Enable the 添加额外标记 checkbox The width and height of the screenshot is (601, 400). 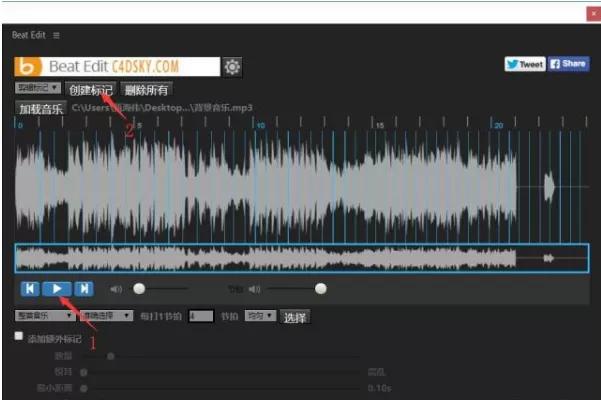coord(18,336)
